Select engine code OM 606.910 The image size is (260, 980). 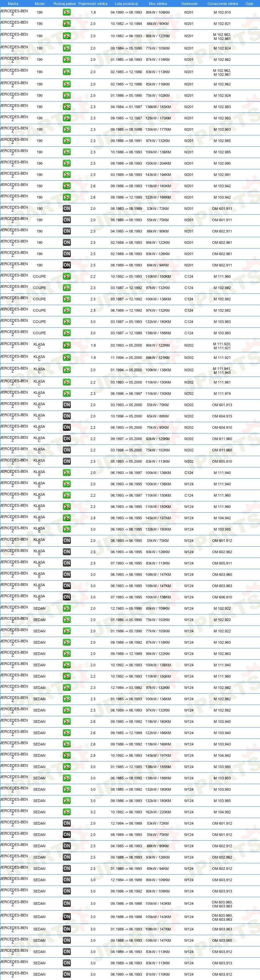(222, 597)
